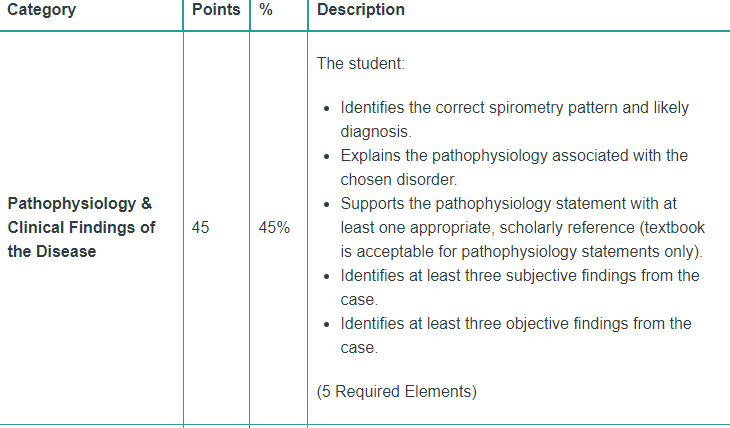
Task: Click the Points column header
Action: click(216, 10)
